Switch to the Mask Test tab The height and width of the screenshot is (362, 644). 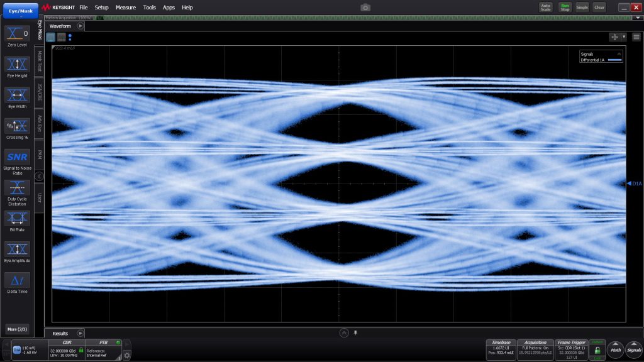tap(40, 61)
